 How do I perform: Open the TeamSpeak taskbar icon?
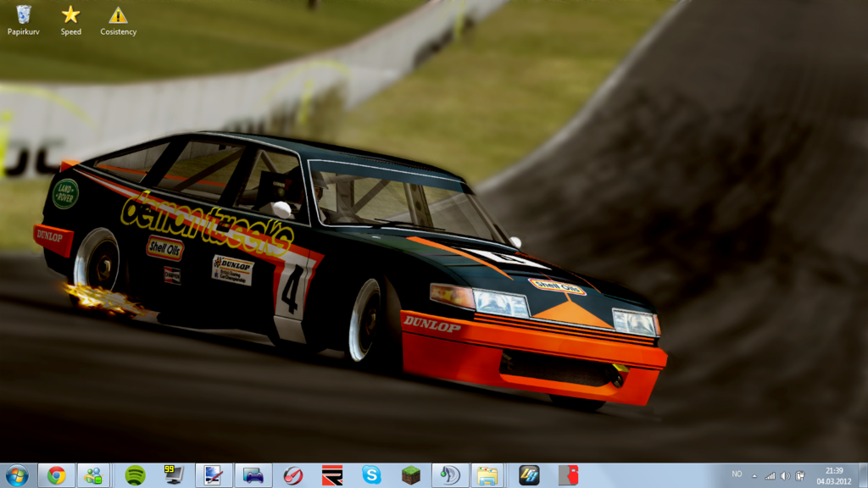tap(449, 475)
